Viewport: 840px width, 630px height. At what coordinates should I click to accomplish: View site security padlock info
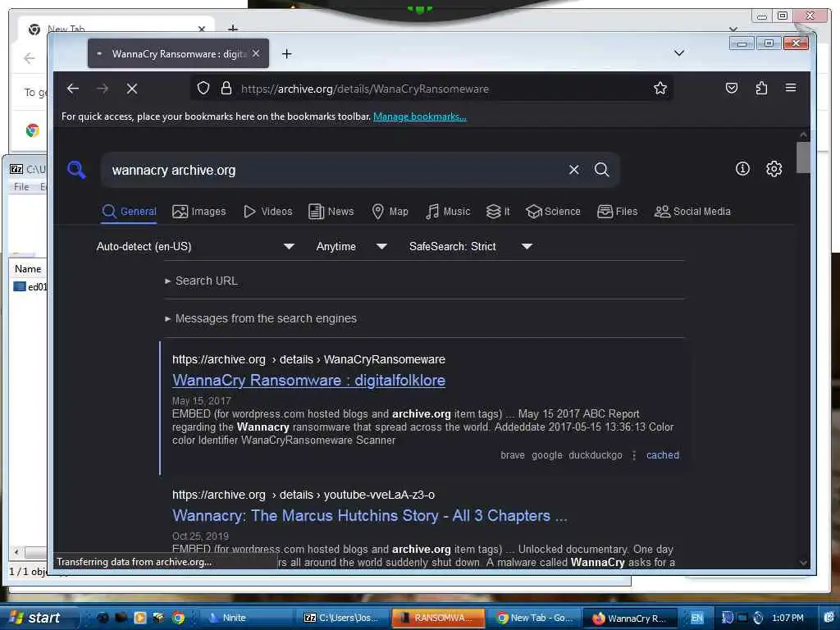[x=226, y=88]
